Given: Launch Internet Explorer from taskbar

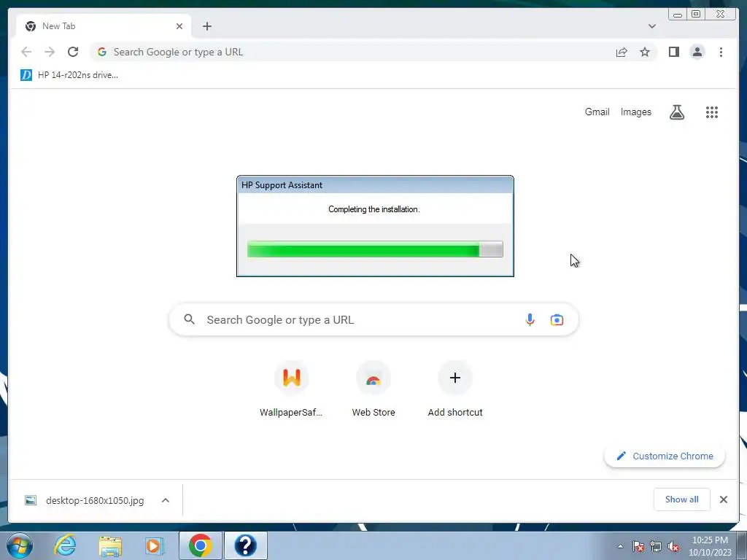Looking at the screenshot, I should [65, 545].
